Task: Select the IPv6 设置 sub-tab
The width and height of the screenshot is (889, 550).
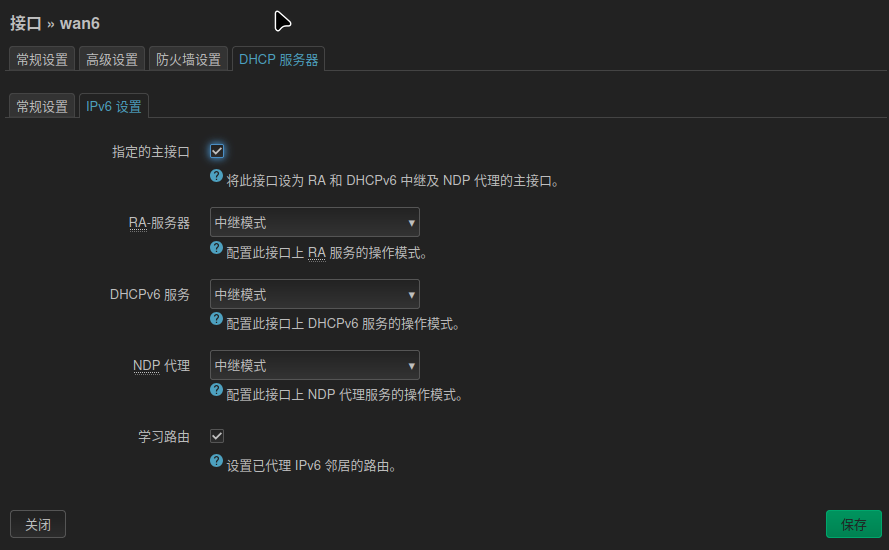Action: [x=114, y=107]
